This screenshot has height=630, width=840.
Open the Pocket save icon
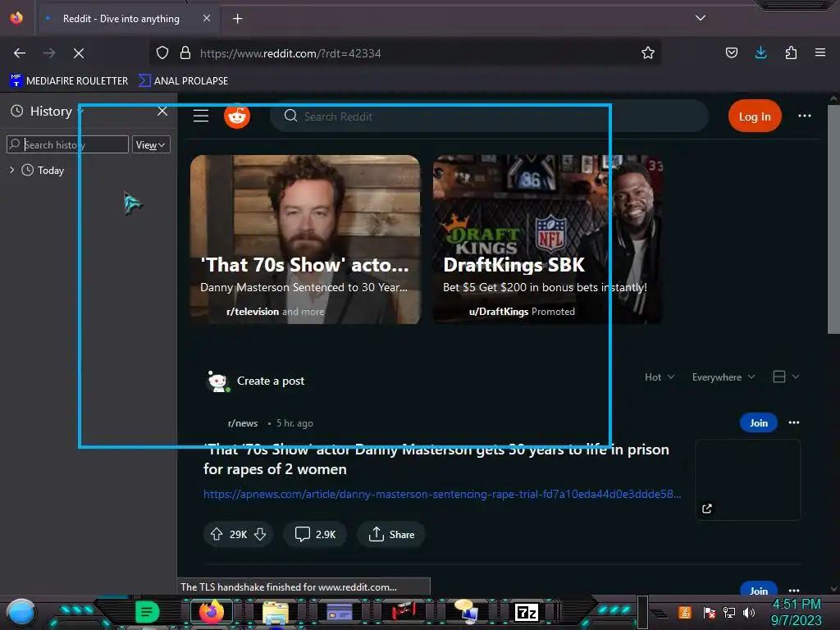pos(731,52)
